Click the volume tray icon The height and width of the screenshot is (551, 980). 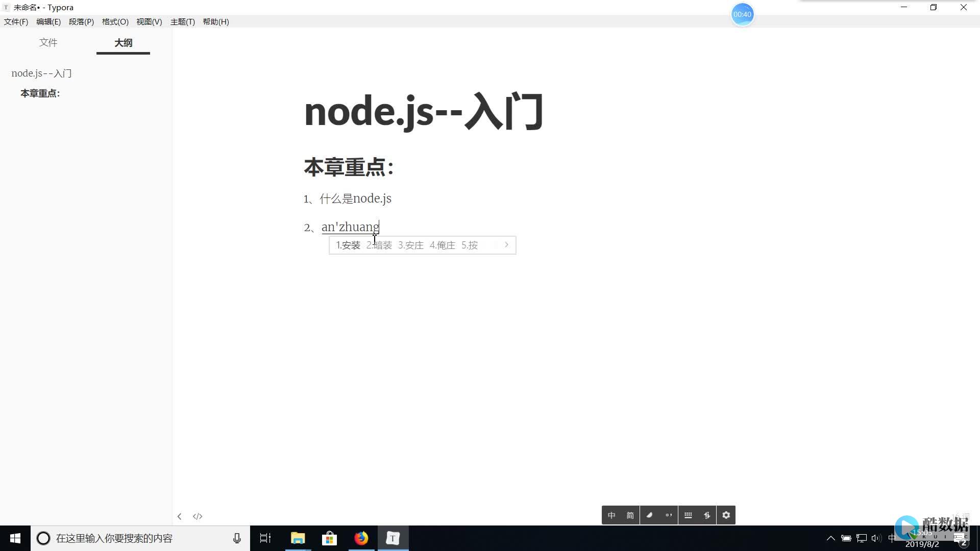[x=876, y=538]
